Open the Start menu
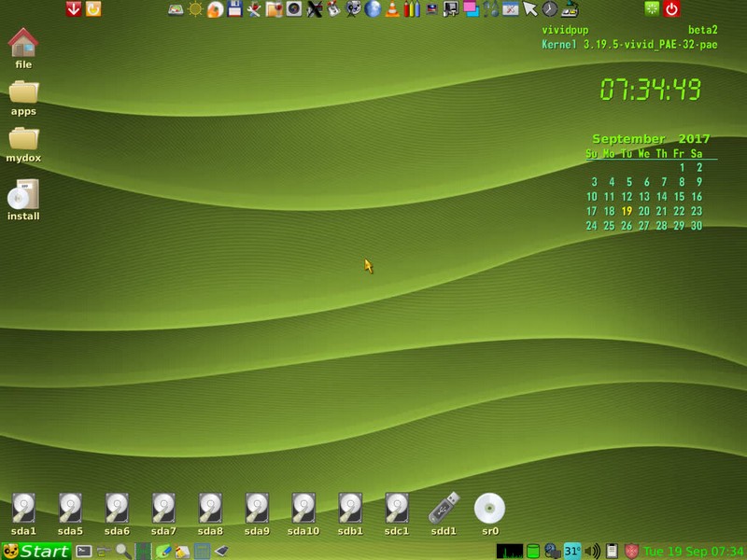Viewport: 747px width, 560px height. point(35,551)
